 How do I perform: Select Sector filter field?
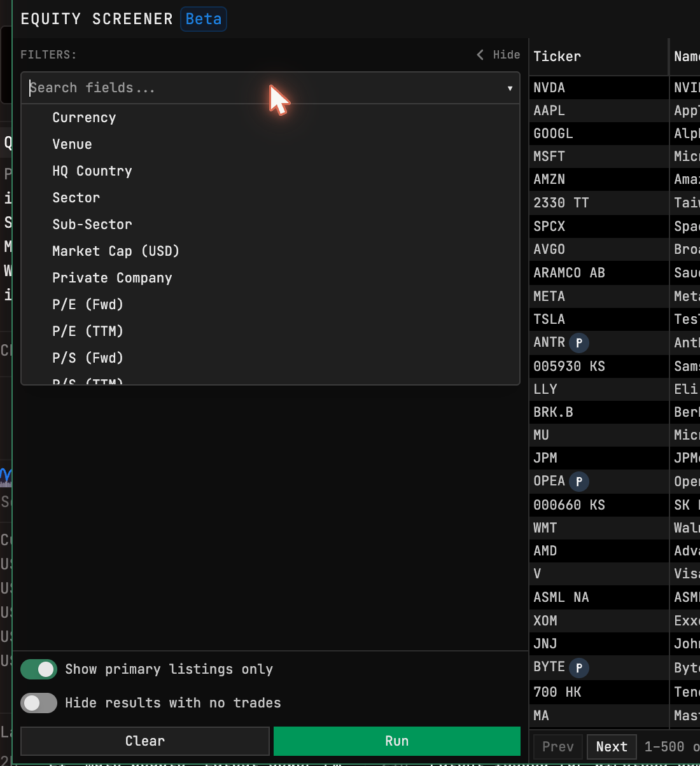[270, 198]
